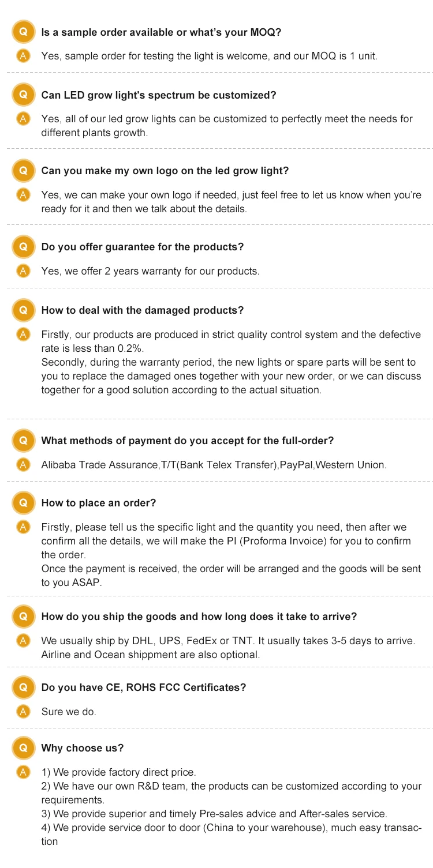The image size is (433, 868).
Task: Click the Q icon beside the MOQ question
Action: coord(23,32)
